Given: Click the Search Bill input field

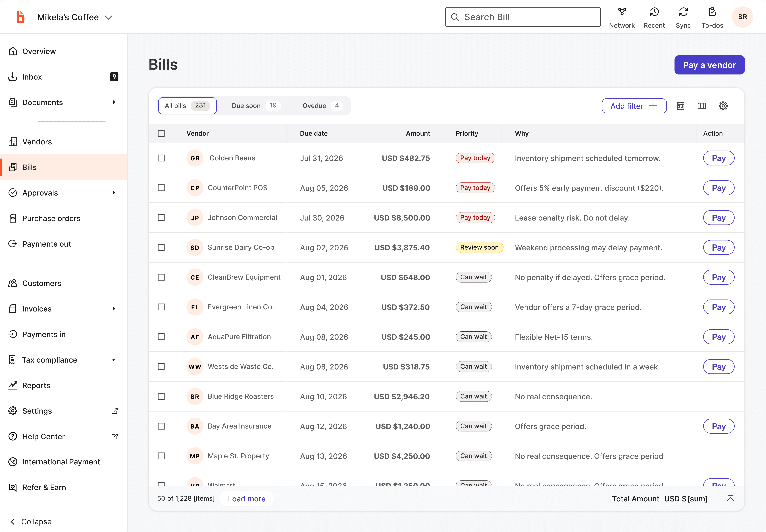Looking at the screenshot, I should point(523,17).
